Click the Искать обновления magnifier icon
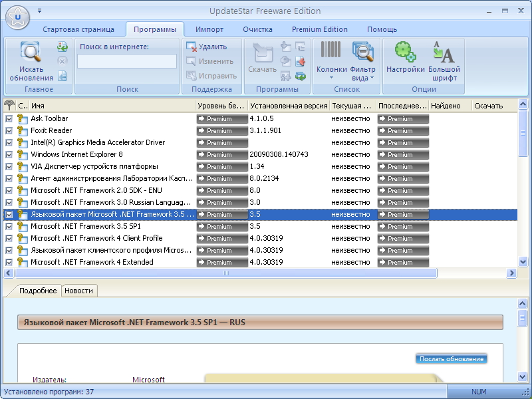Screen dimensions: 532x399 tap(31, 52)
